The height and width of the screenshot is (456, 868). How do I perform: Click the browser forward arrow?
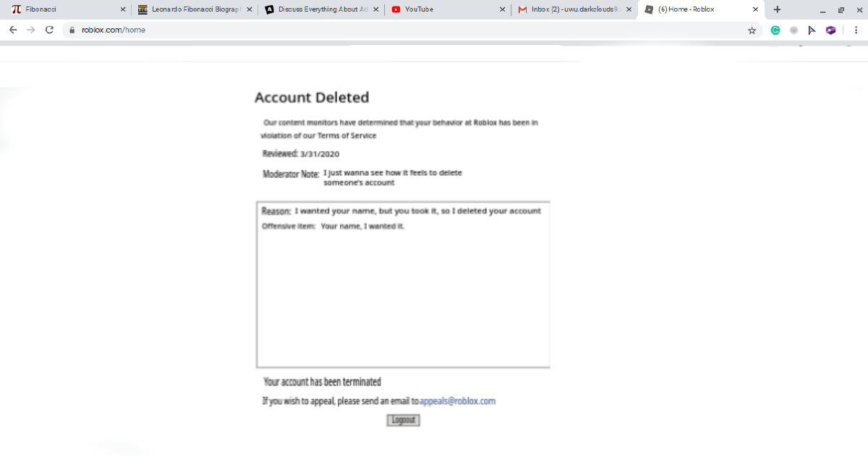[30, 30]
